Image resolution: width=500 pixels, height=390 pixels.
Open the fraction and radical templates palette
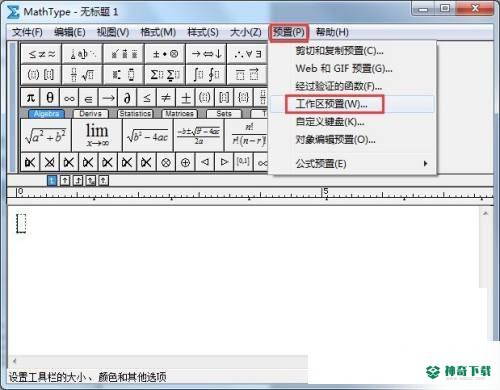tap(82, 74)
